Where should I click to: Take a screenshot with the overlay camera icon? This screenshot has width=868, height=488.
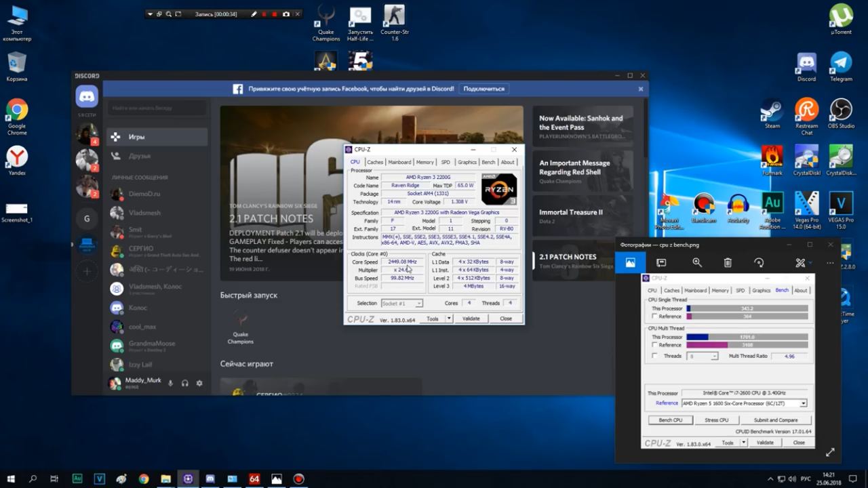pyautogui.click(x=285, y=14)
